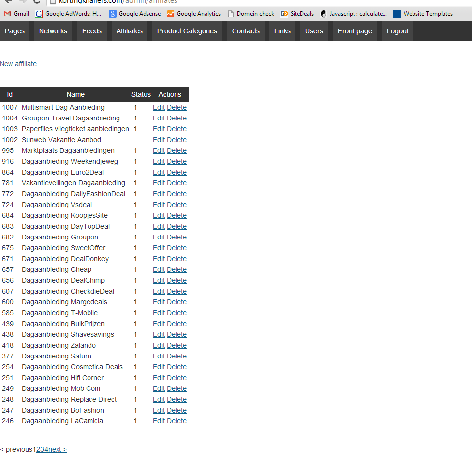
Task: Open Feeds menu item
Action: coord(91,31)
